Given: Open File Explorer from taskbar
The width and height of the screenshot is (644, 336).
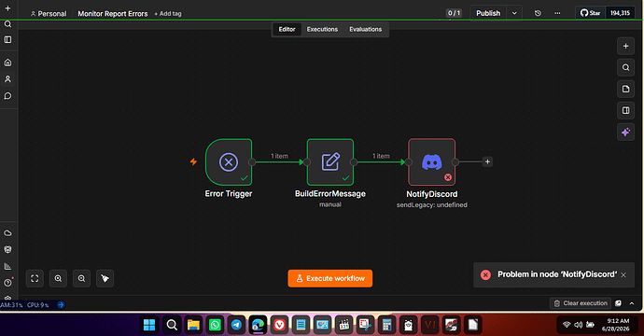Looking at the screenshot, I should click(193, 326).
